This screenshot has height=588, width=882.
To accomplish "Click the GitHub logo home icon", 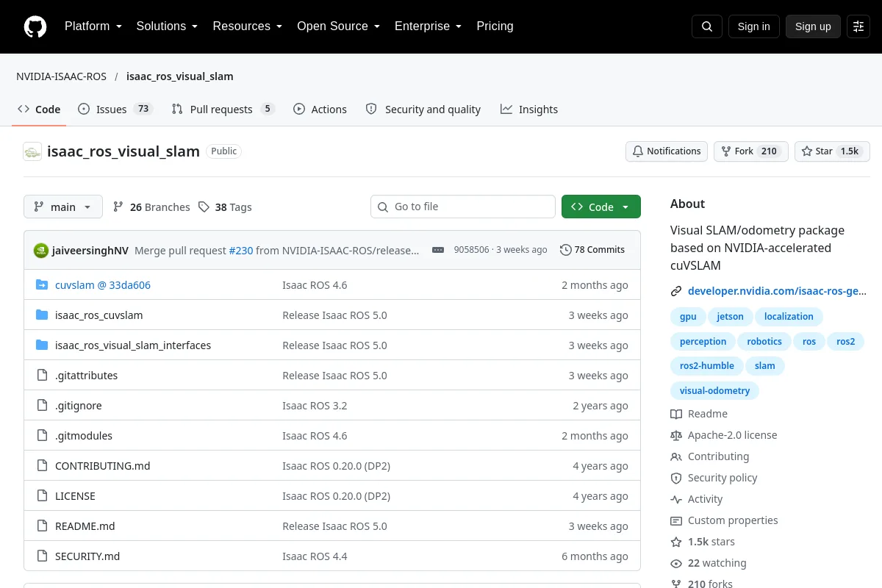I will tap(35, 26).
